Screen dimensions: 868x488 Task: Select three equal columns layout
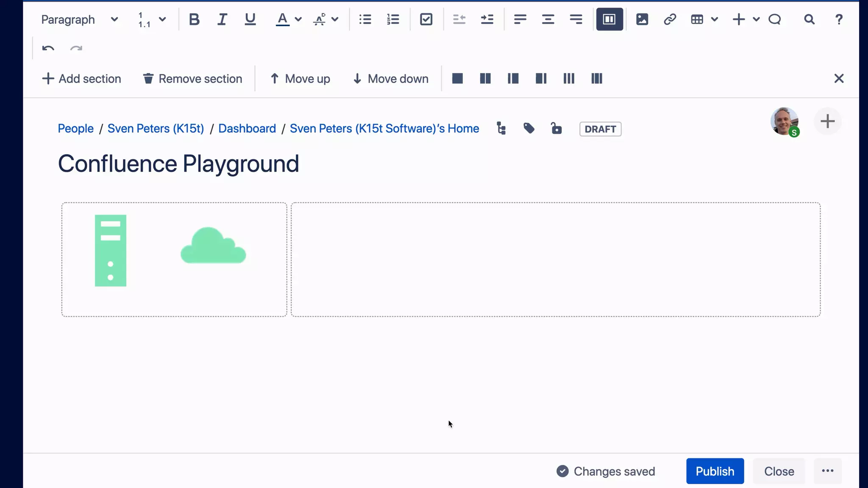(x=569, y=78)
